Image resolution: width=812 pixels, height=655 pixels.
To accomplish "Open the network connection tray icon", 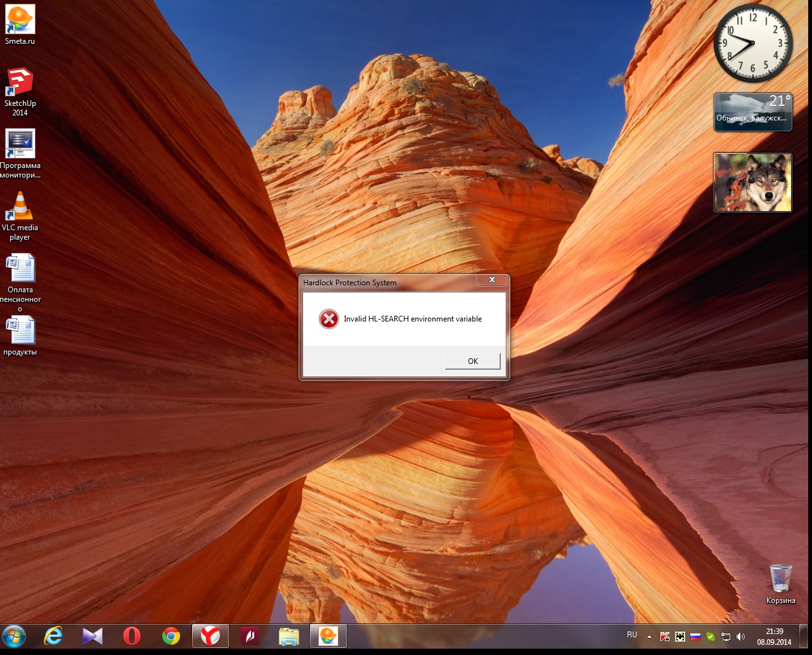I will click(726, 637).
